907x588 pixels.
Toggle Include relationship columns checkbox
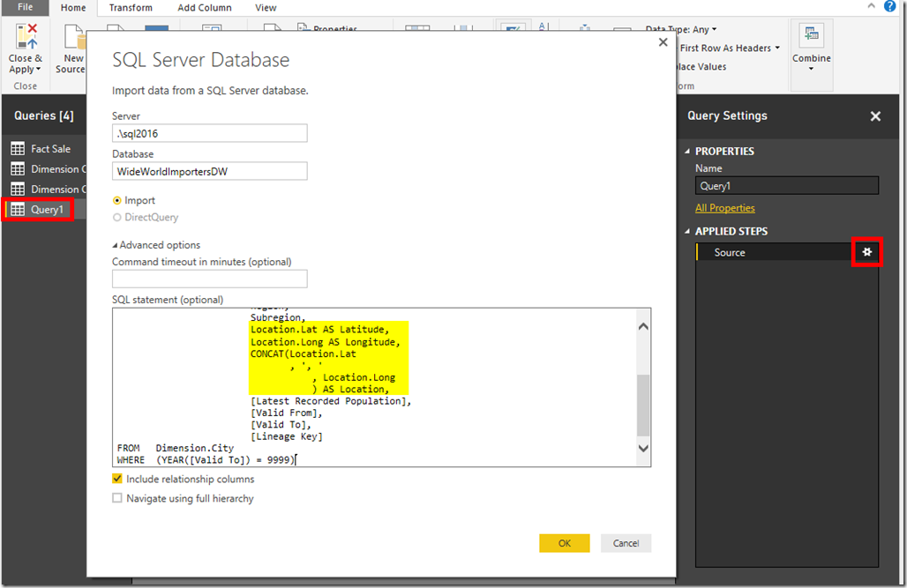[117, 479]
